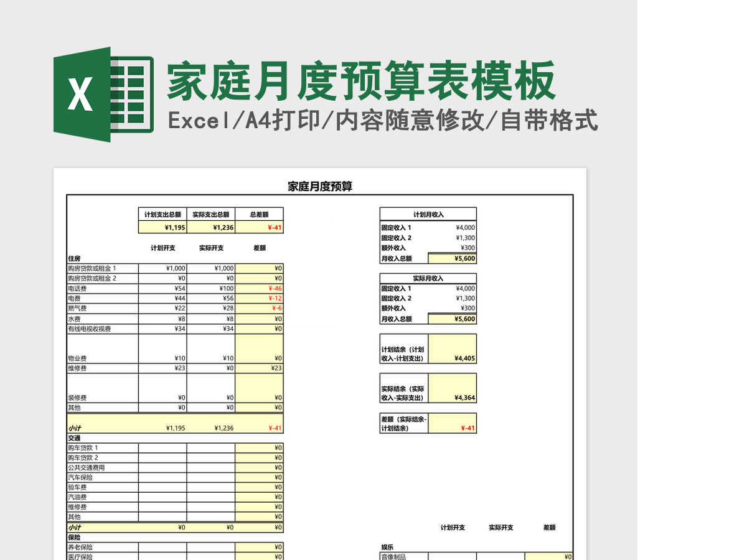Select the 计划结余（计划收入-计划支出）label cell
This screenshot has width=747, height=560.
[405, 348]
